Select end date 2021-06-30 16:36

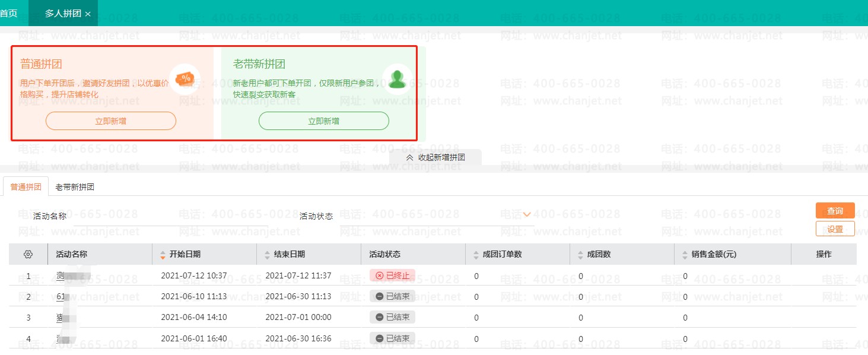pyautogui.click(x=298, y=338)
